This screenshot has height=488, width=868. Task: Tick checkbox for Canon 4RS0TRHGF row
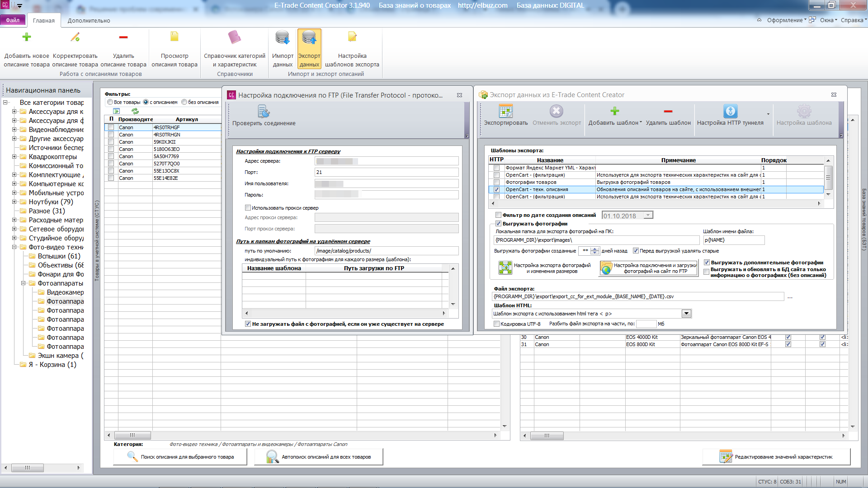point(111,127)
